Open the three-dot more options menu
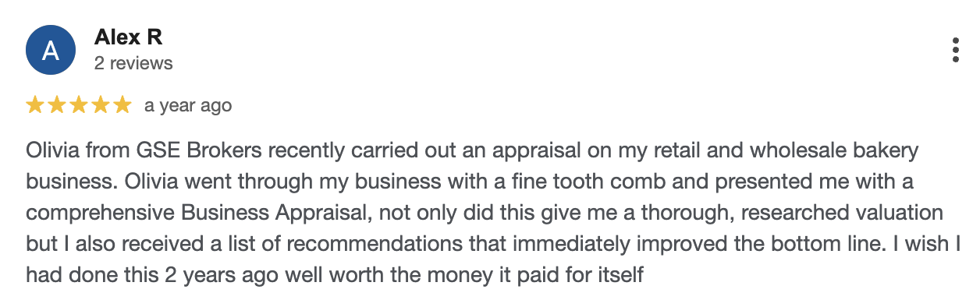The image size is (980, 307). click(x=956, y=50)
